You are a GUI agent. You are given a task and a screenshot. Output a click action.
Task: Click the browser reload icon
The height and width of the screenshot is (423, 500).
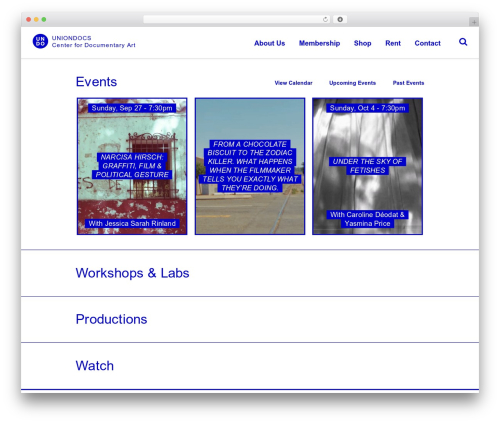point(325,19)
